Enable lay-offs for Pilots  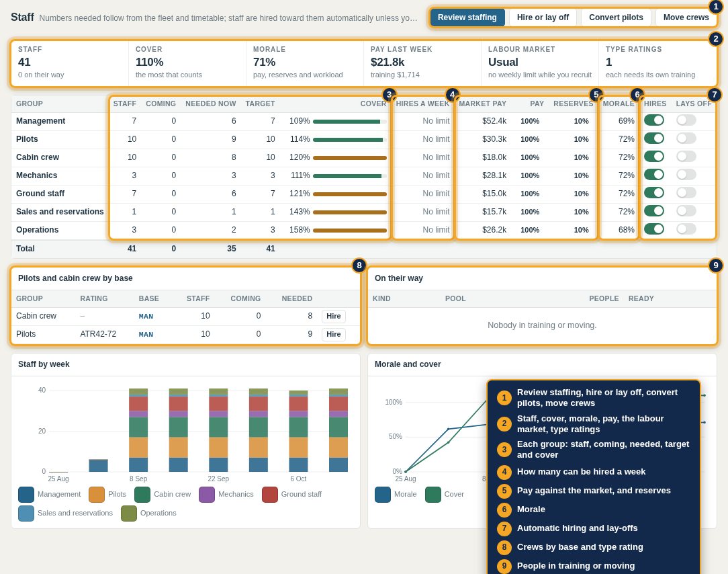(x=686, y=138)
